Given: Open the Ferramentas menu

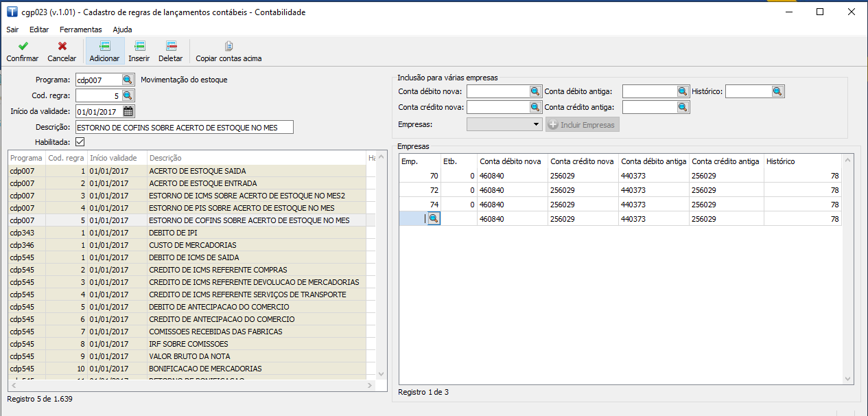Looking at the screenshot, I should 80,30.
